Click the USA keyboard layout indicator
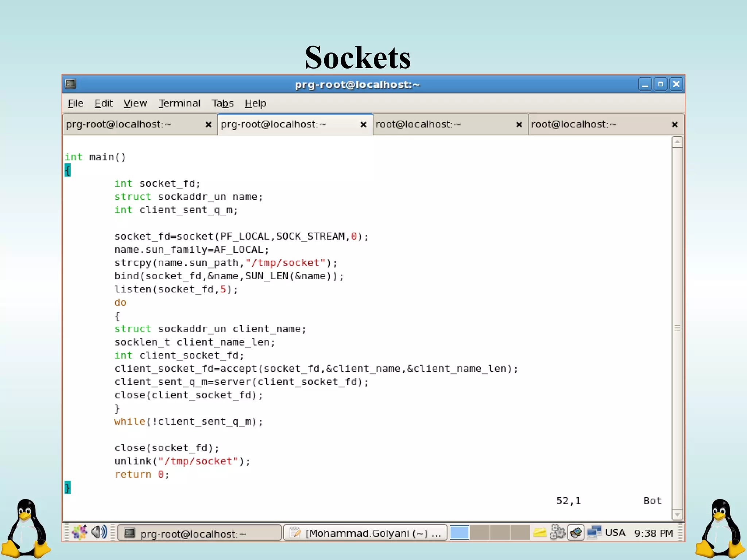This screenshot has height=560, width=747. pos(615,533)
